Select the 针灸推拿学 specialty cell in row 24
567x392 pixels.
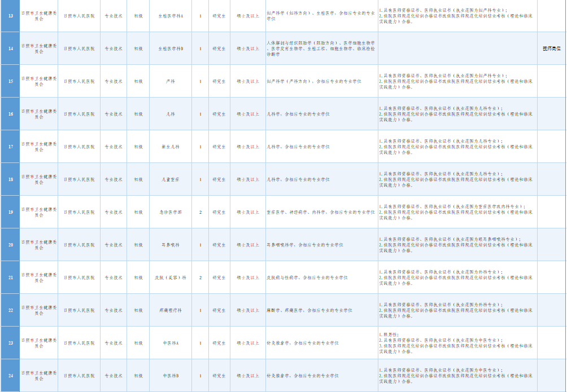pyautogui.click(x=322, y=376)
